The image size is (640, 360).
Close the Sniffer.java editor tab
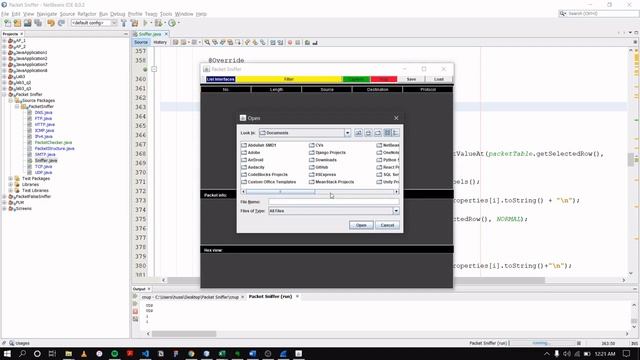[166, 34]
